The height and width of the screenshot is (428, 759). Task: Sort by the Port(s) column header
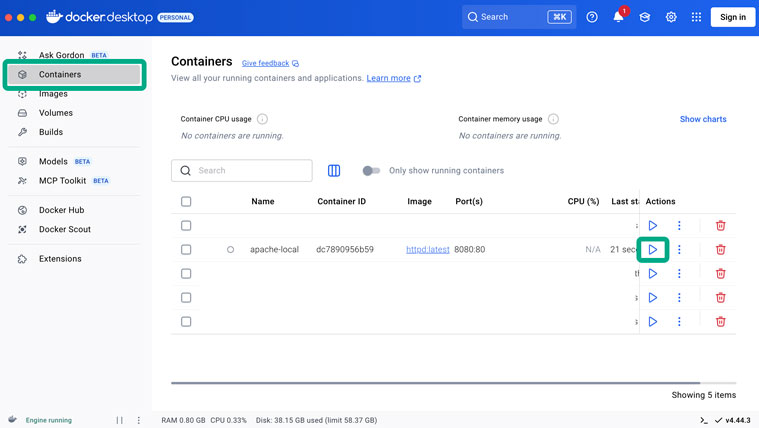pyautogui.click(x=469, y=201)
